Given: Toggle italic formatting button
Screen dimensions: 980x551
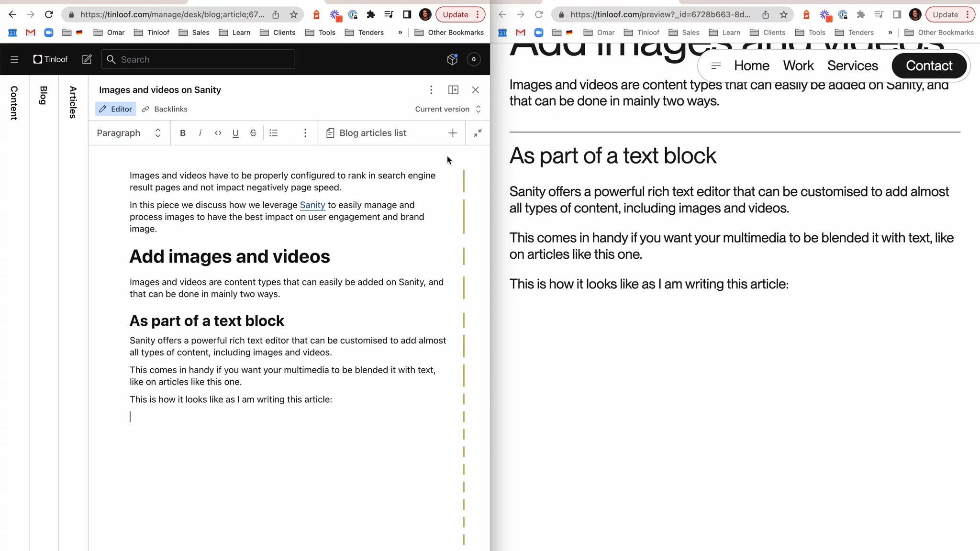Looking at the screenshot, I should coord(200,133).
